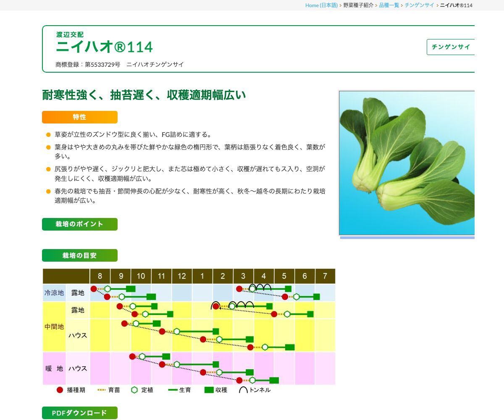Viewport: 504px width, 420px height.
Task: Click the 冷涼地 row label in the chart
Action: pos(54,294)
